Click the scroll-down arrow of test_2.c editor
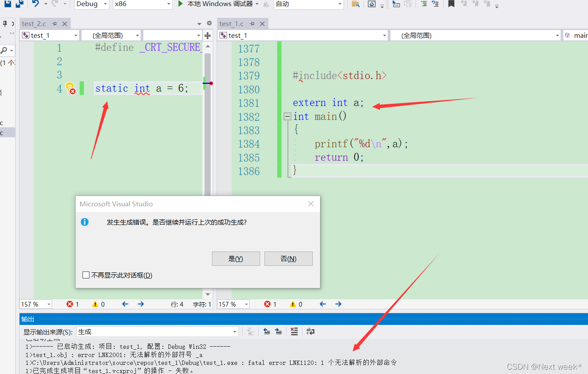This screenshot has width=588, height=374. click(207, 294)
